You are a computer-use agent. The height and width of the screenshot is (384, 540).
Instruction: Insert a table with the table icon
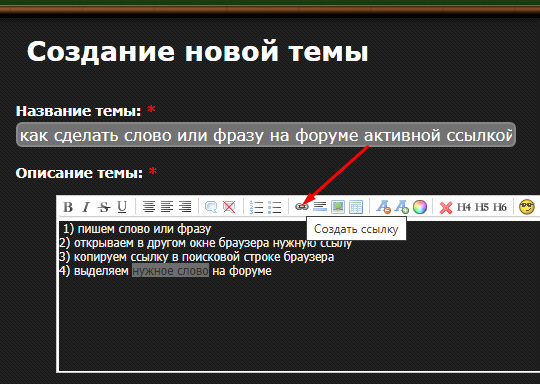356,207
